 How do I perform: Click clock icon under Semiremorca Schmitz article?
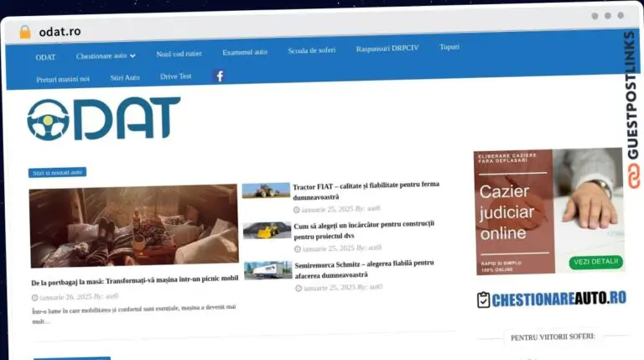pos(299,289)
